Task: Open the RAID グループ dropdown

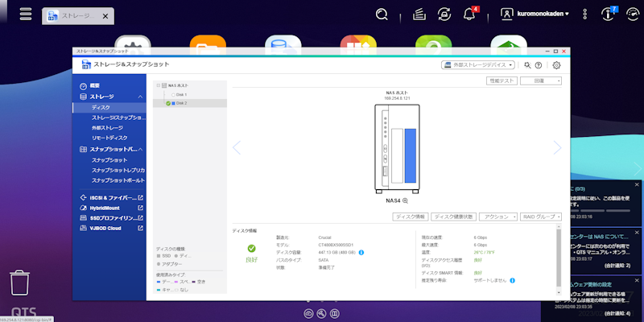Action: pos(540,217)
